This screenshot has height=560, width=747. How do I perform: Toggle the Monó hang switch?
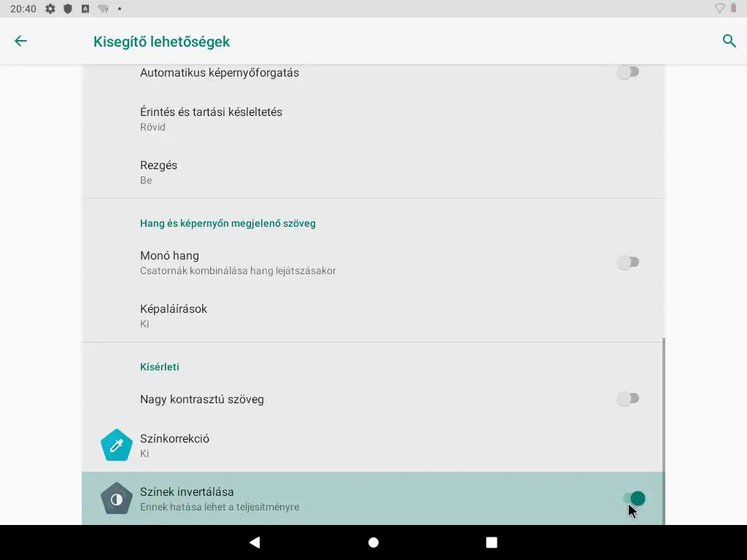(627, 262)
